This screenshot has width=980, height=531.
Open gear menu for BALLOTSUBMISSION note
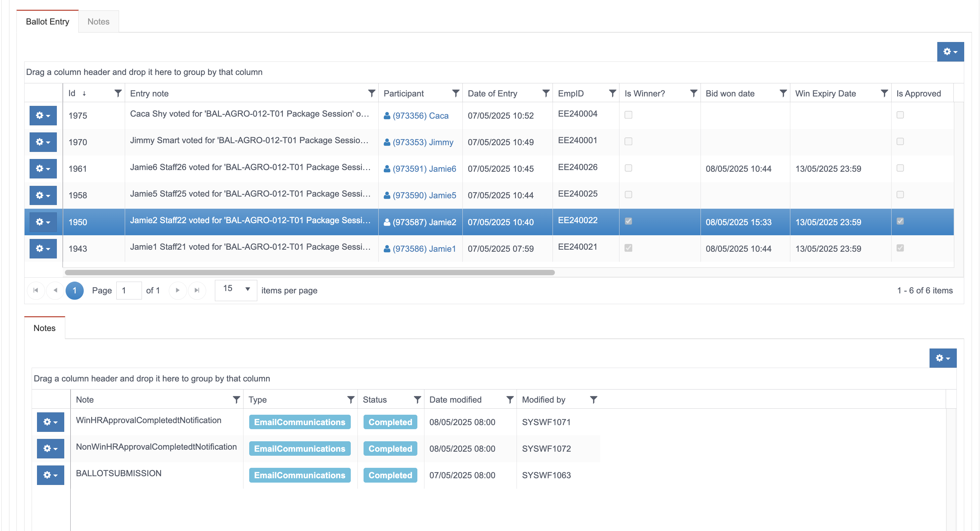[50, 475]
